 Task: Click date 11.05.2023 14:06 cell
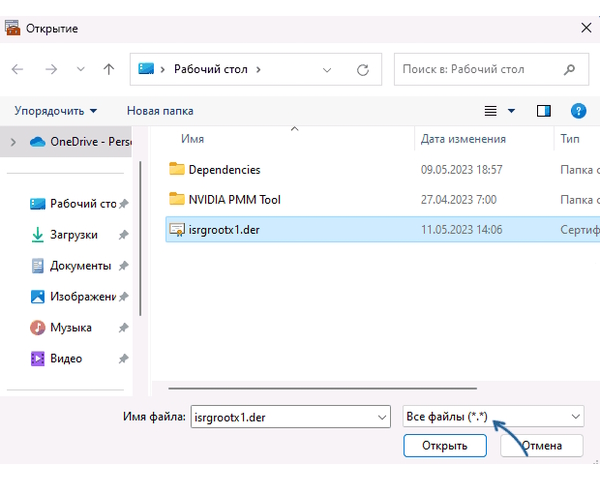click(x=461, y=230)
